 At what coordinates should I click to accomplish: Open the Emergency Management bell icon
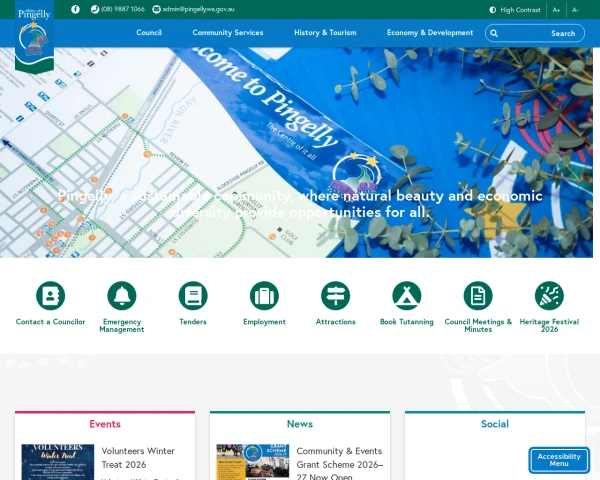122,296
